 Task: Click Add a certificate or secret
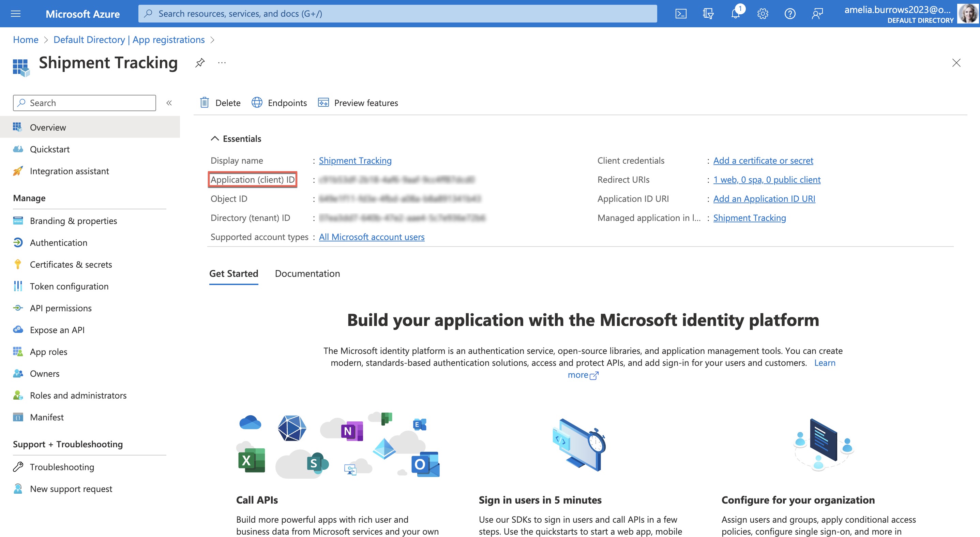coord(763,160)
